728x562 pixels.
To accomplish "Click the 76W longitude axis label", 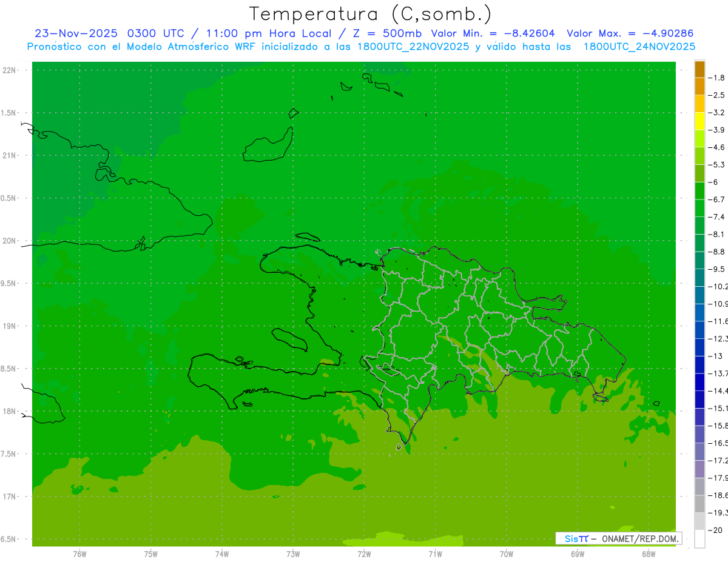I will [x=79, y=554].
